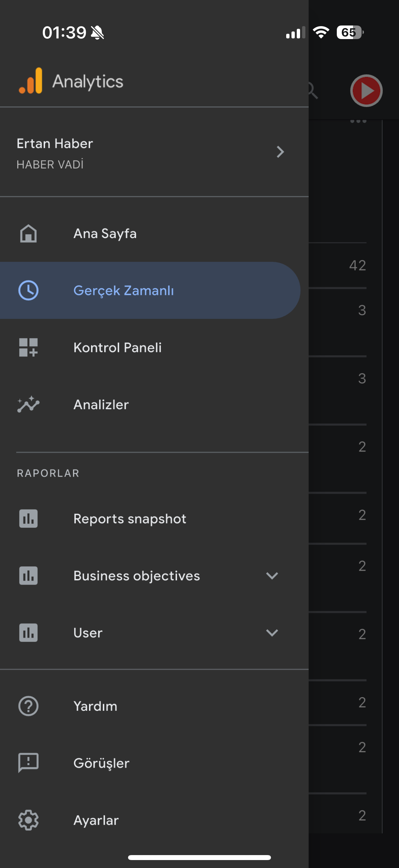Click the Analizler sparkline icon
Viewport: 399px width, 868px height.
pos(28,404)
